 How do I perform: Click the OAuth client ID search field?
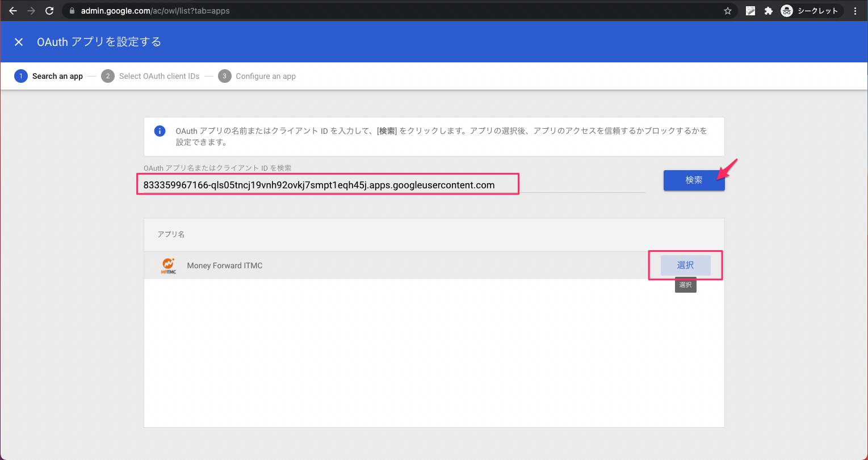(x=394, y=185)
